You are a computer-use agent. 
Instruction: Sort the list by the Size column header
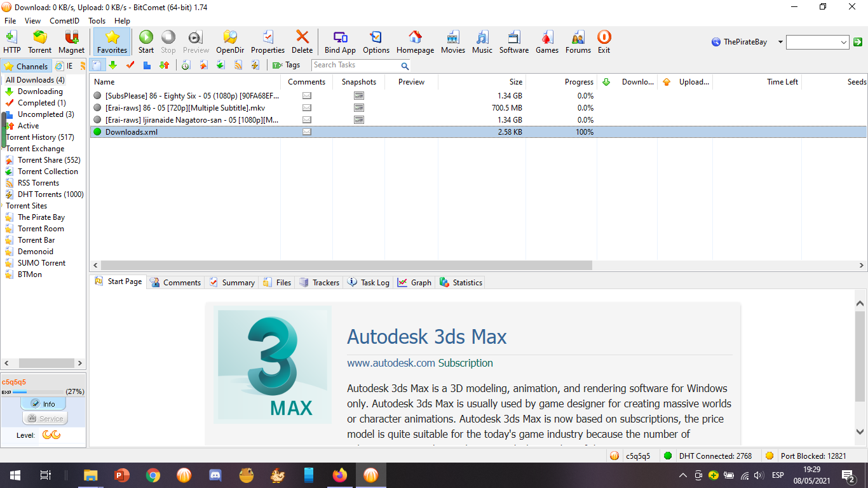(x=482, y=82)
